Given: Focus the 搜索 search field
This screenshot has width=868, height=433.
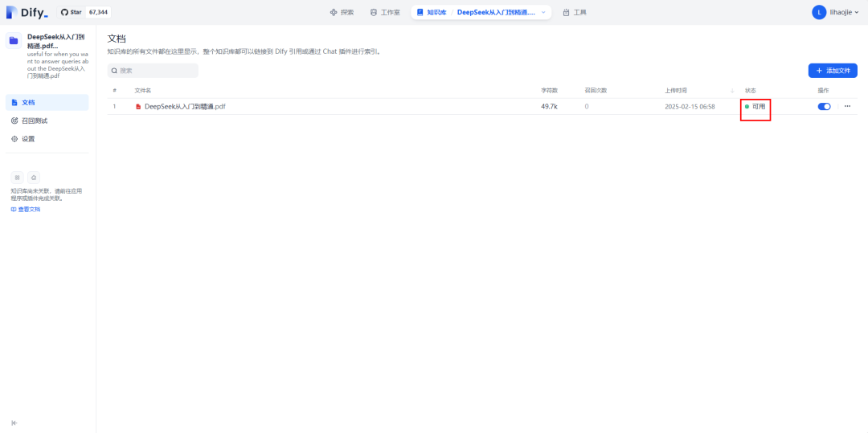Looking at the screenshot, I should tap(153, 71).
